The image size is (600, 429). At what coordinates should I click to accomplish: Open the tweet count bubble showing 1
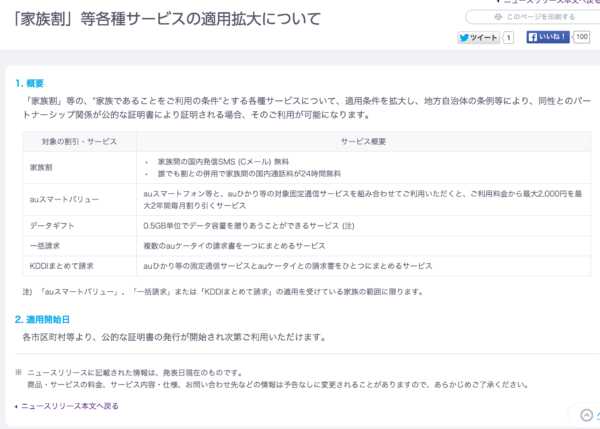pyautogui.click(x=508, y=38)
